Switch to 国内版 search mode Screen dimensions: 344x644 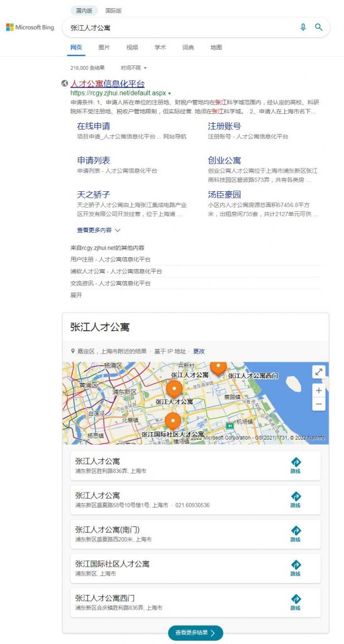click(84, 11)
